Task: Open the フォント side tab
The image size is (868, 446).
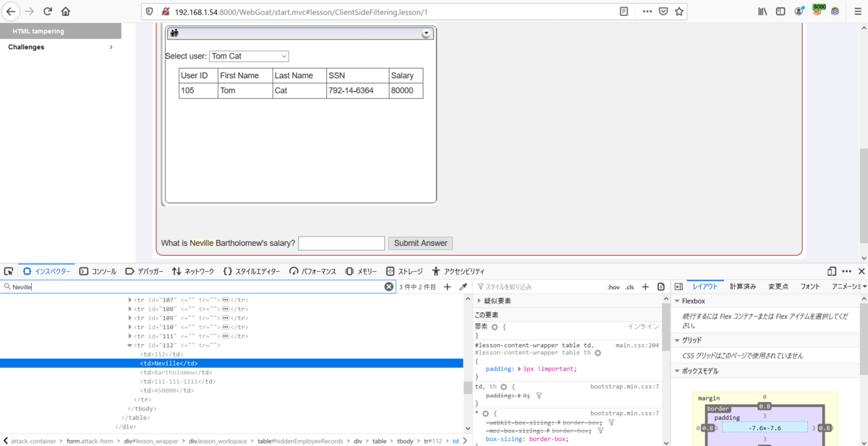Action: [x=810, y=287]
